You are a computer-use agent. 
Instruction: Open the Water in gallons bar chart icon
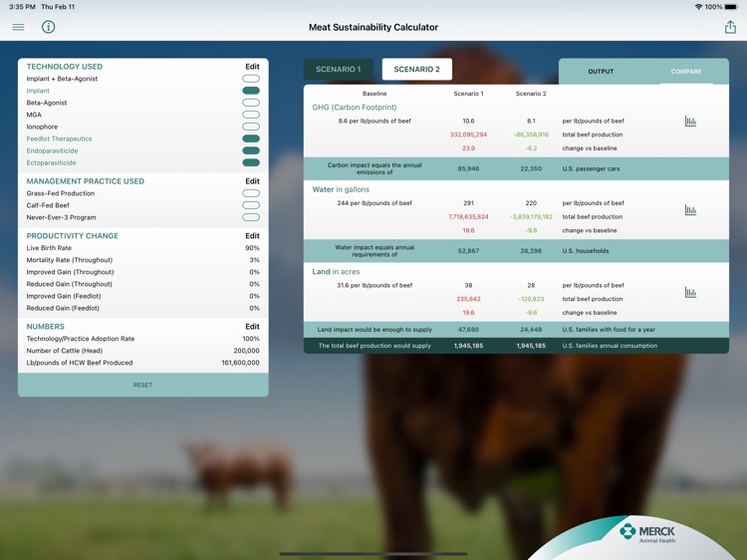click(x=690, y=209)
